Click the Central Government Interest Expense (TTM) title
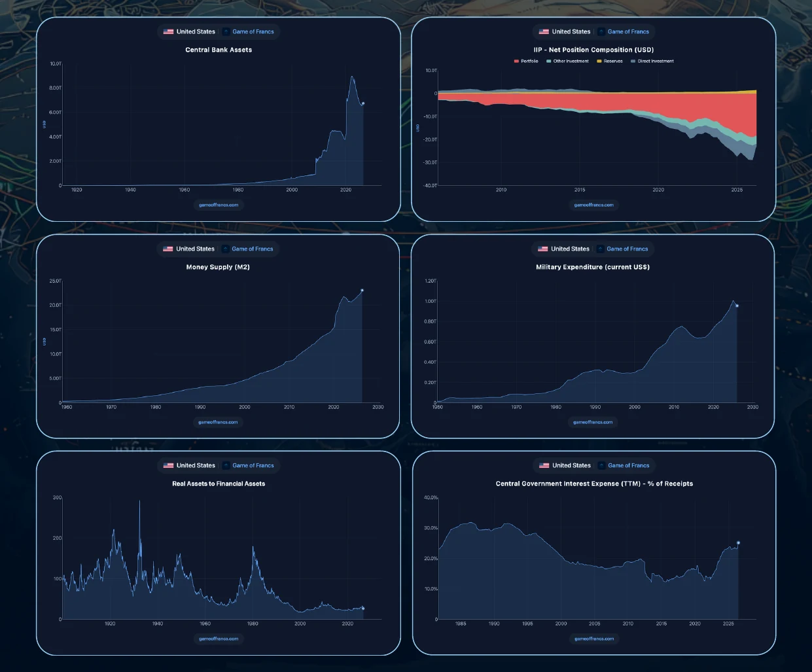Viewport: 812px width, 672px height. (594, 484)
